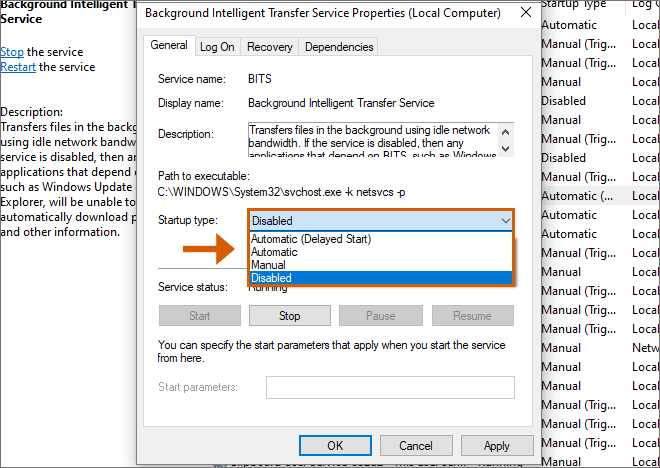Viewport: 660px width, 468px height.
Task: Pick Disabled in the startup type list
Action: click(272, 278)
